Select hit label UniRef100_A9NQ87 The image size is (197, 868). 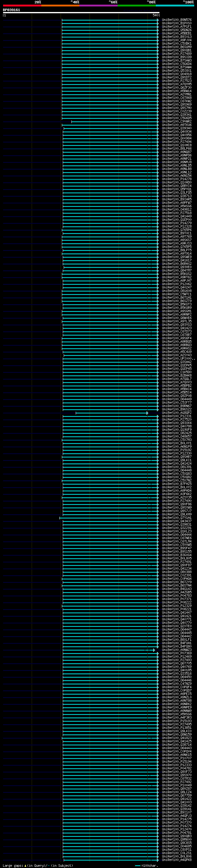(x=177, y=152)
